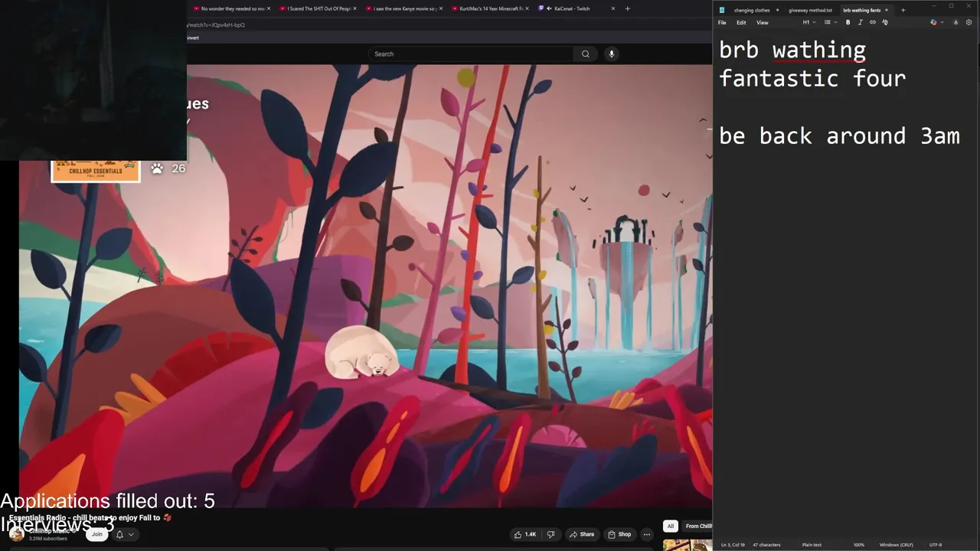
Task: Select the 'All' filter chip
Action: pyautogui.click(x=671, y=526)
